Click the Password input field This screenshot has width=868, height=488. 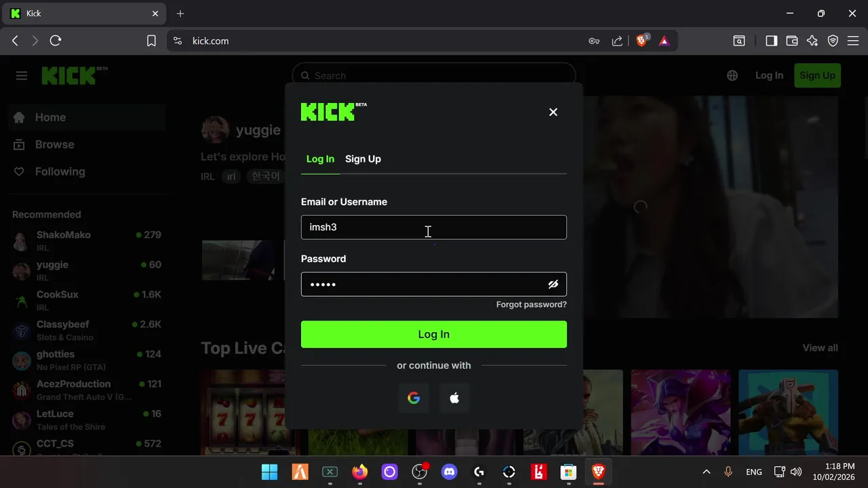[x=434, y=284]
